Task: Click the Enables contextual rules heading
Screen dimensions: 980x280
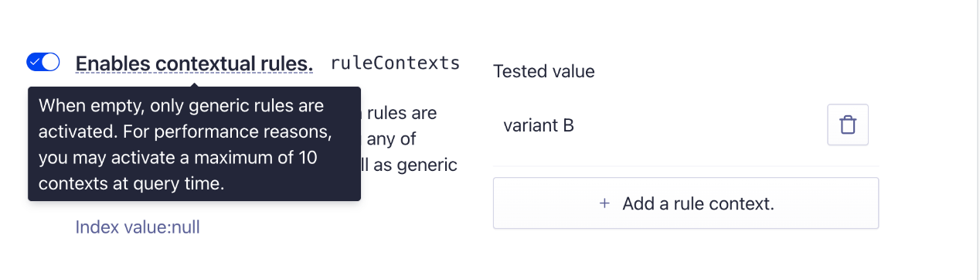Action: 194,63
